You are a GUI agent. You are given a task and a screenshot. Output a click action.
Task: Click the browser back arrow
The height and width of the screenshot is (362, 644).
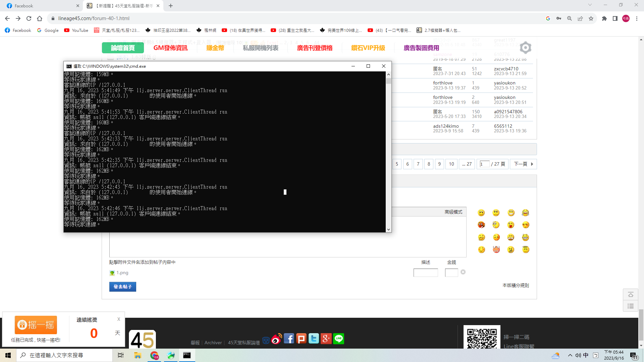pos(7,18)
